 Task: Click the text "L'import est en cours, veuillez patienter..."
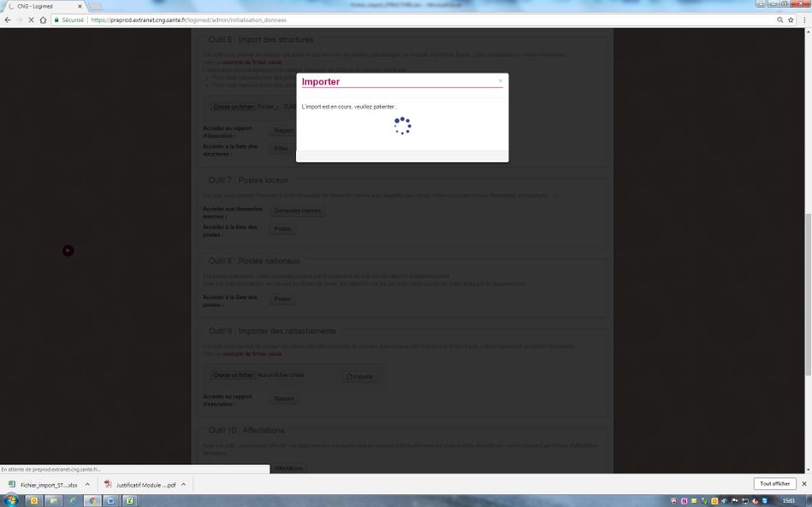tap(350, 107)
